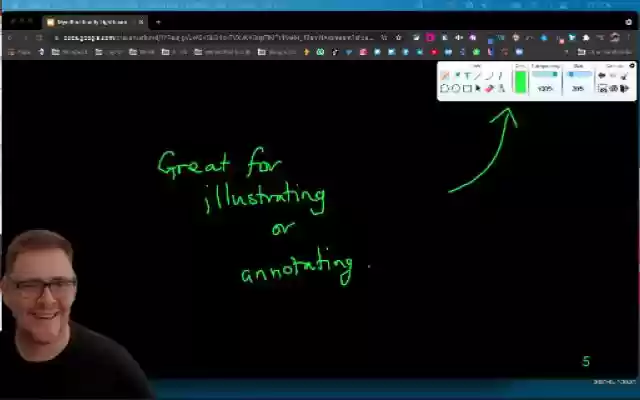The image size is (640, 400).
Task: Bookmark this page with the star icon
Action: point(398,38)
